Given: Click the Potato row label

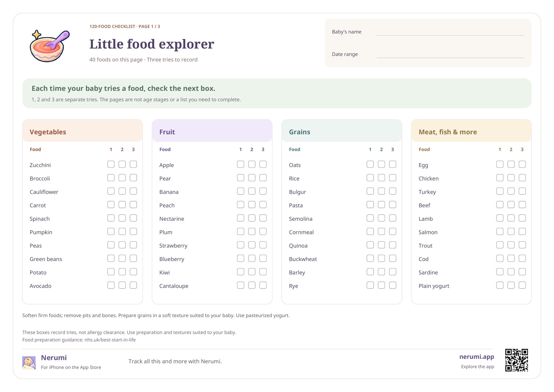Looking at the screenshot, I should pos(38,273).
